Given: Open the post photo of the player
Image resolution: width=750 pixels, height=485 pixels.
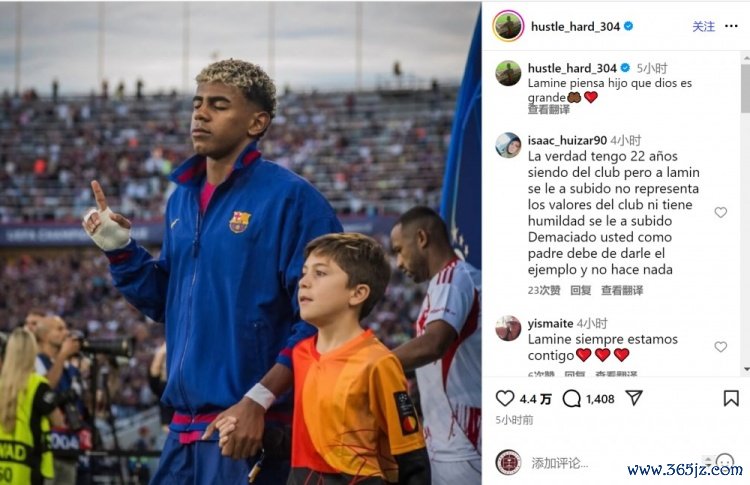Looking at the screenshot, I should tap(241, 242).
